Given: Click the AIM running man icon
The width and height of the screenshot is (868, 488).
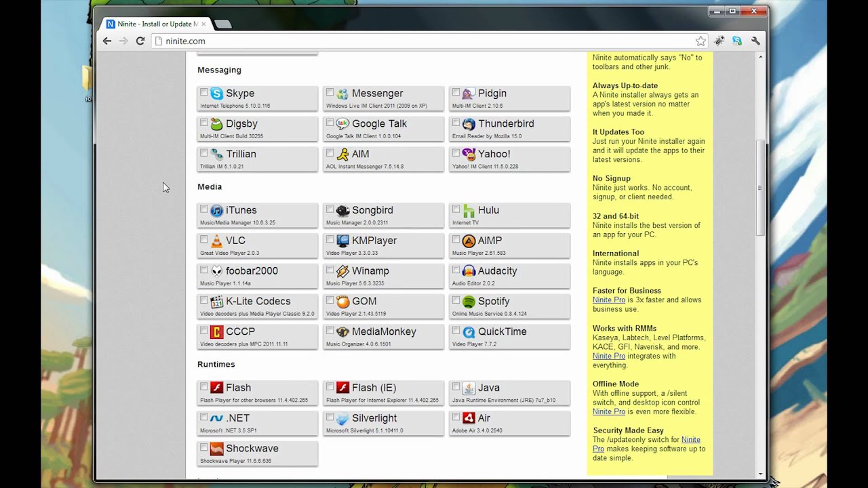Looking at the screenshot, I should (x=342, y=155).
